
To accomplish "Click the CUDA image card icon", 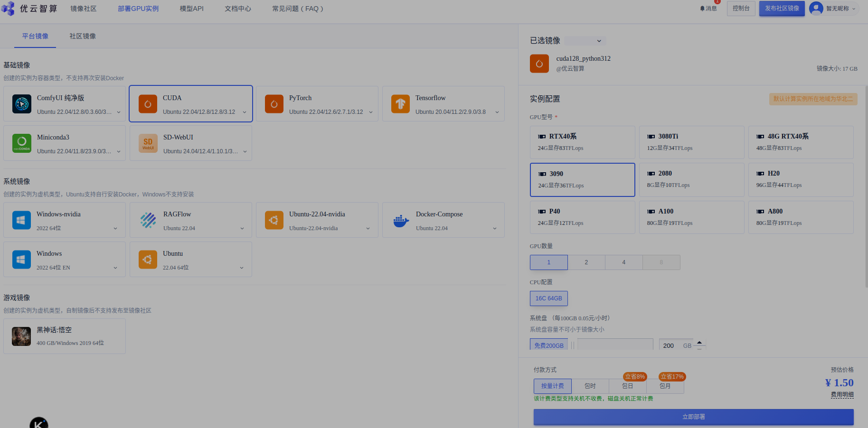I will 148,104.
